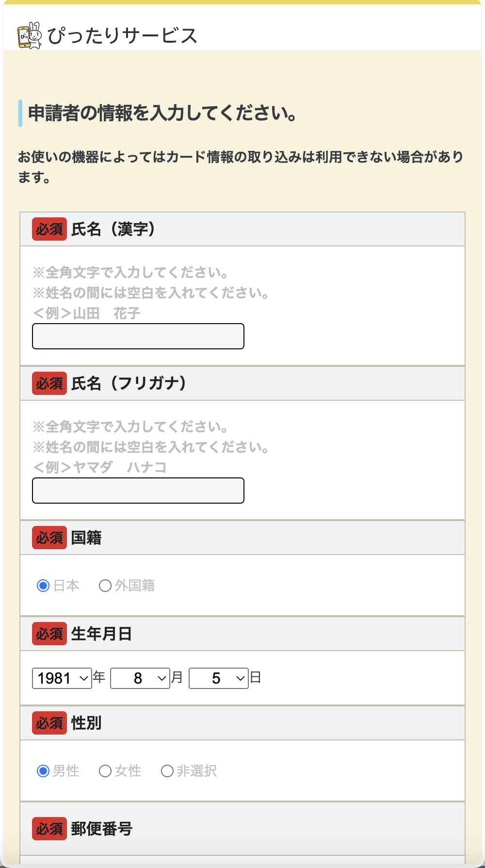Open the birth day dropdown showing 5
Image resolution: width=485 pixels, height=868 pixels.
[x=218, y=678]
